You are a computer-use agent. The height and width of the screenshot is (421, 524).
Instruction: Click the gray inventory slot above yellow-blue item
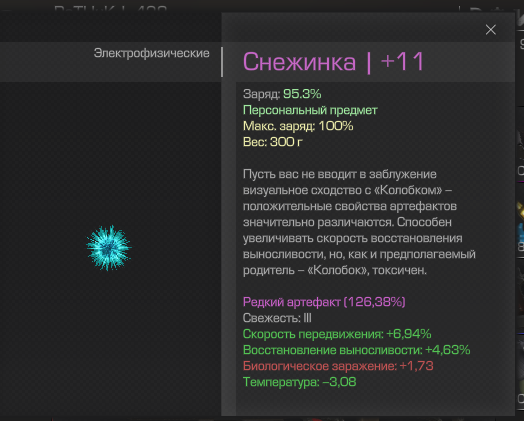pos(520,144)
